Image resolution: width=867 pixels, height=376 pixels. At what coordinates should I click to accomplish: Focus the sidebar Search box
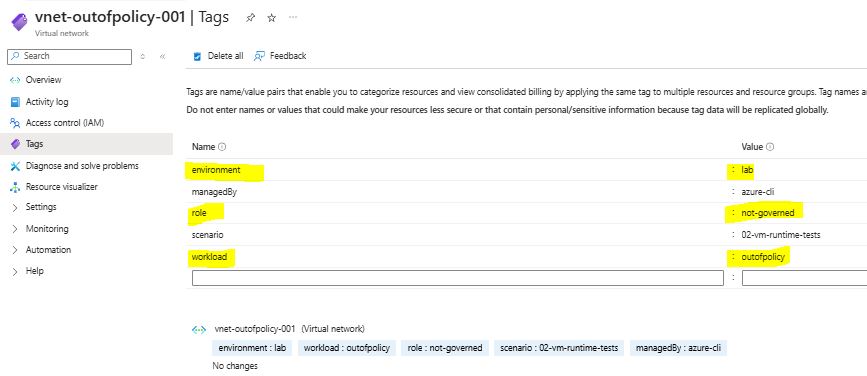[x=70, y=56]
